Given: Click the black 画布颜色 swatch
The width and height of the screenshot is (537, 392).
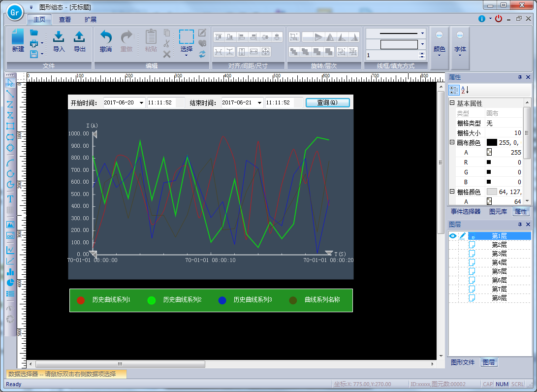Looking at the screenshot, I should [x=492, y=142].
